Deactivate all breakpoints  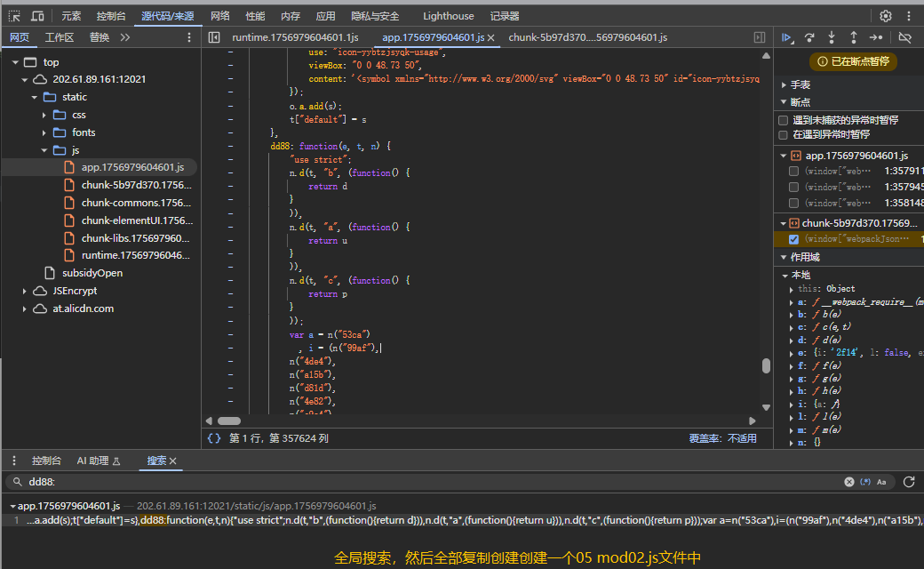pyautogui.click(x=904, y=37)
